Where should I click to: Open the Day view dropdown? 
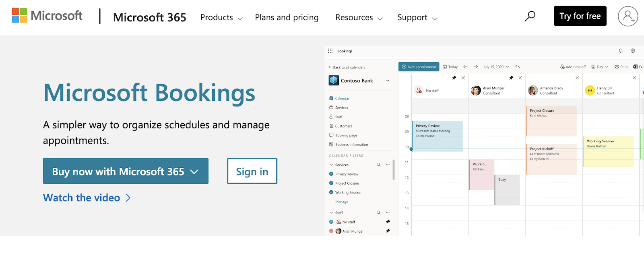point(600,67)
